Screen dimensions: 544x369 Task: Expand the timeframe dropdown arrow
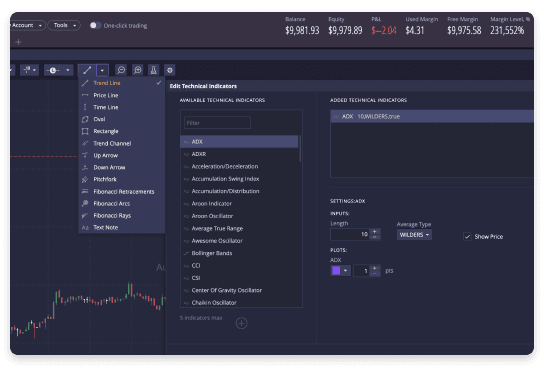click(x=68, y=70)
